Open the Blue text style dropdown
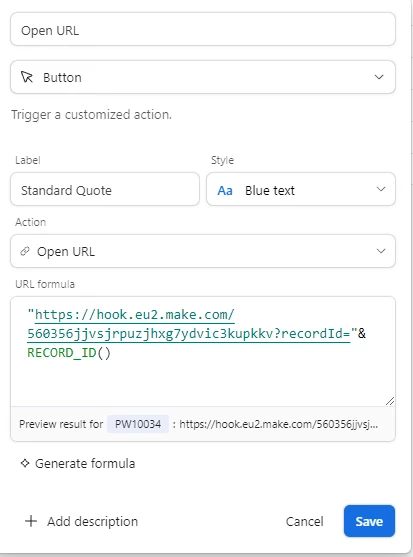 301,189
